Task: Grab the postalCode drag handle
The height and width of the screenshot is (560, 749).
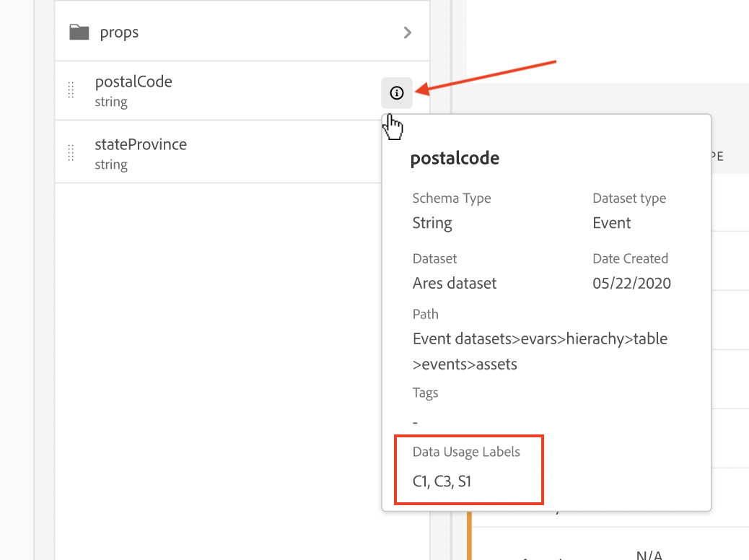Action: point(71,90)
